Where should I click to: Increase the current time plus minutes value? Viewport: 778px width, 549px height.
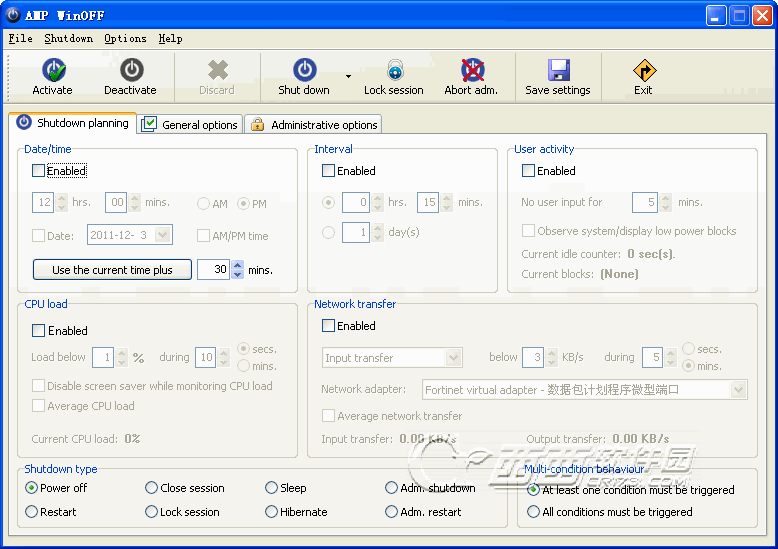(x=237, y=265)
